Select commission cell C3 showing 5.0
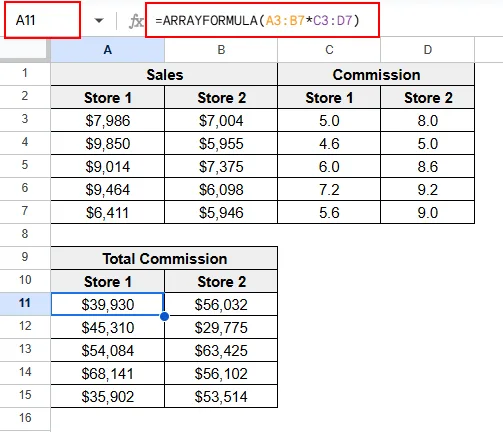 [329, 120]
